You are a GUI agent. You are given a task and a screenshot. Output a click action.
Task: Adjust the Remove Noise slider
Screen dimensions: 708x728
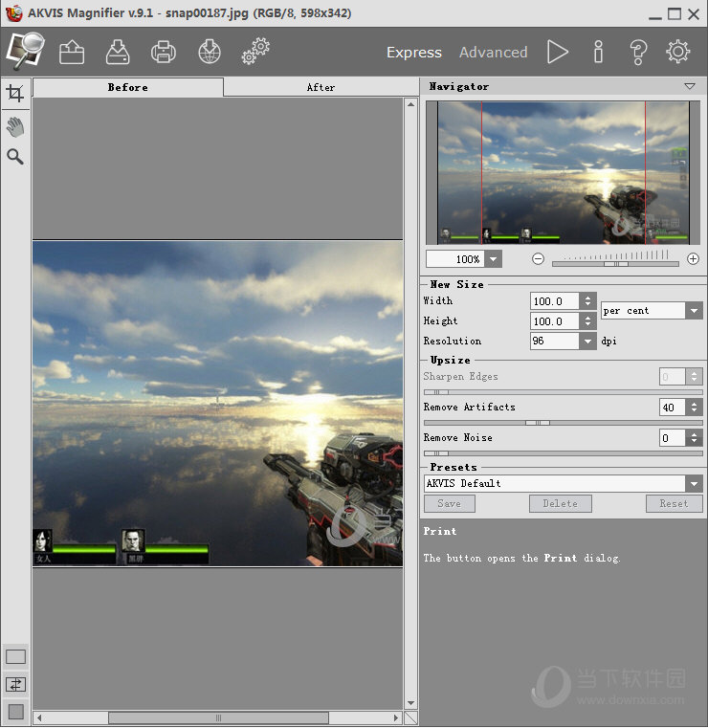[564, 453]
